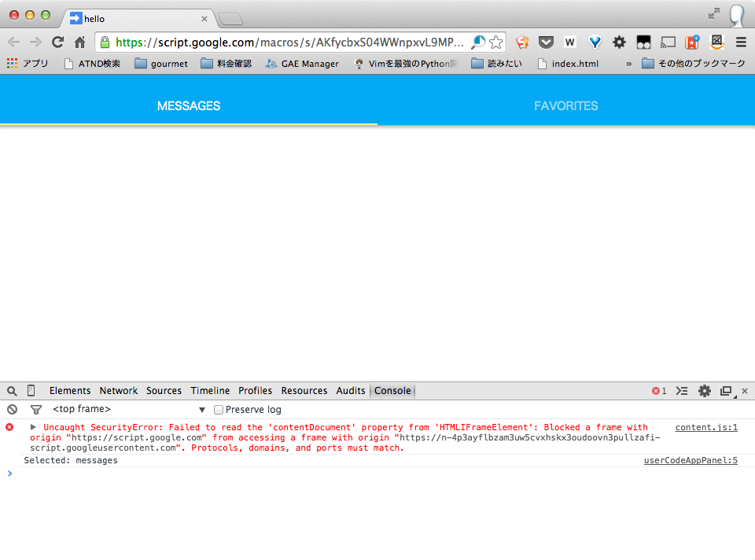The height and width of the screenshot is (560, 755).
Task: Click the gear-shaped extension icon in toolbar
Action: coord(619,42)
